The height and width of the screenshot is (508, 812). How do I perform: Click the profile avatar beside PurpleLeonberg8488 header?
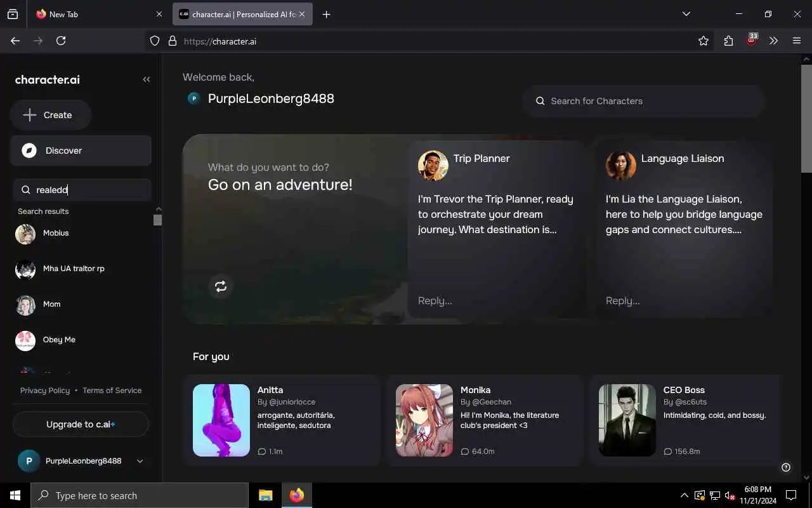[x=194, y=98]
